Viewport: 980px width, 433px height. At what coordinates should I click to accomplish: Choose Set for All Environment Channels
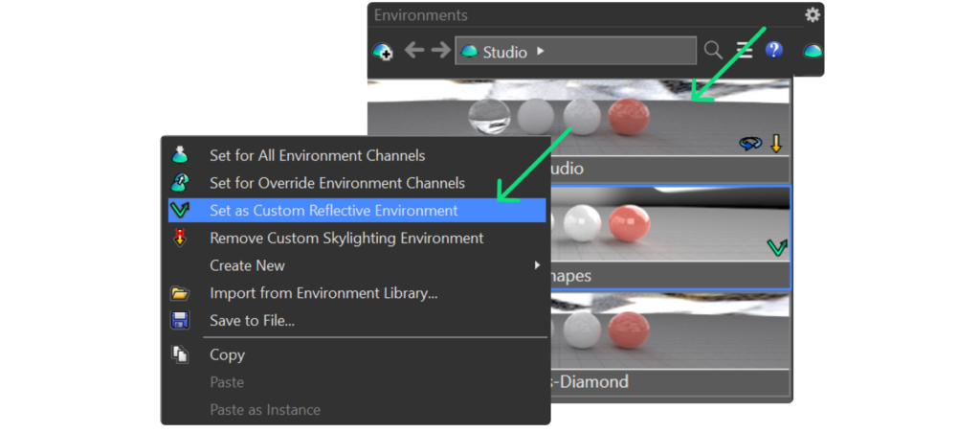pos(318,155)
